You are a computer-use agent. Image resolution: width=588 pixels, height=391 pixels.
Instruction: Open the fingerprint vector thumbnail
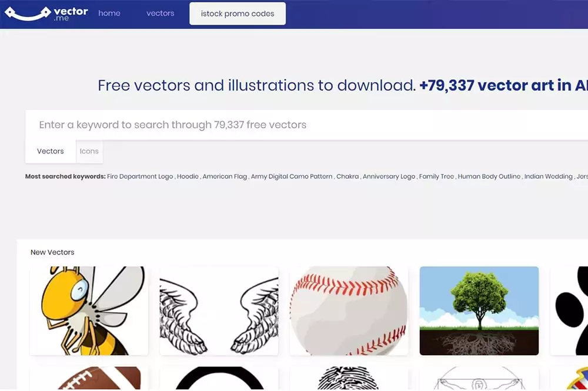(x=349, y=378)
